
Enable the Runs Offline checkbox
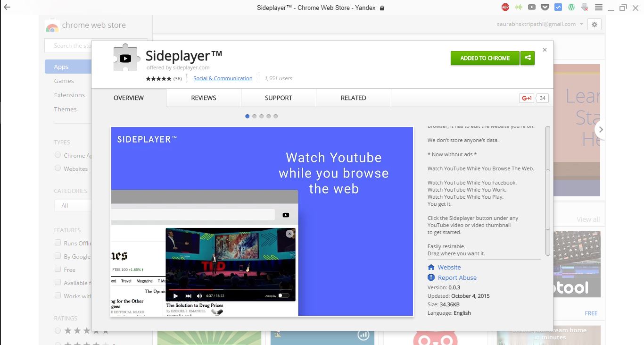[58, 243]
